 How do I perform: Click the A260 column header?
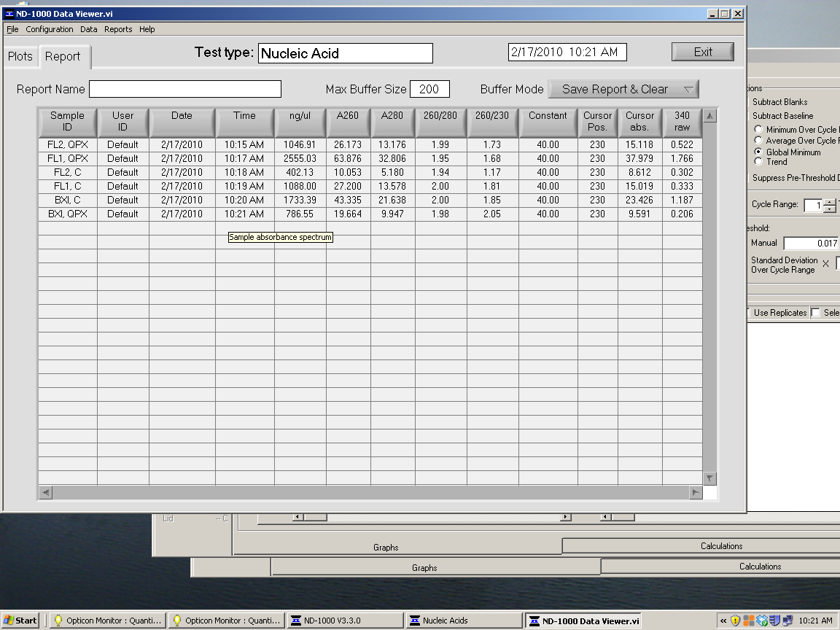(348, 122)
